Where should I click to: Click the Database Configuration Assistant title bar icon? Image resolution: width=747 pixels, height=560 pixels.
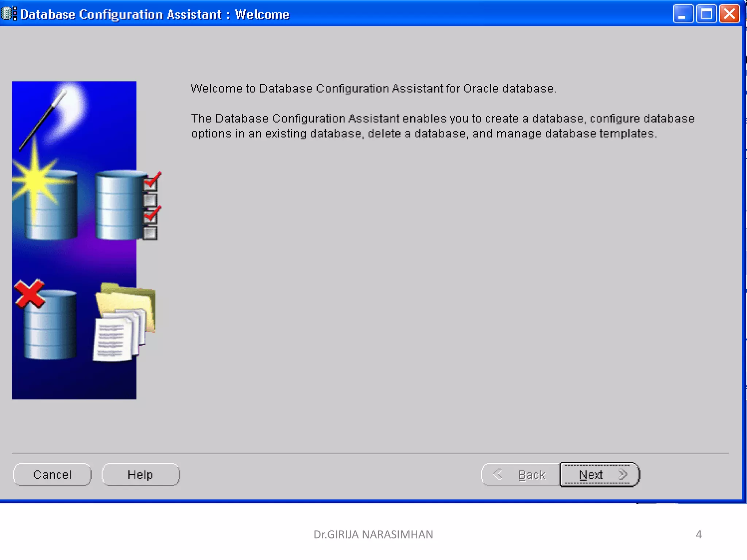point(9,14)
